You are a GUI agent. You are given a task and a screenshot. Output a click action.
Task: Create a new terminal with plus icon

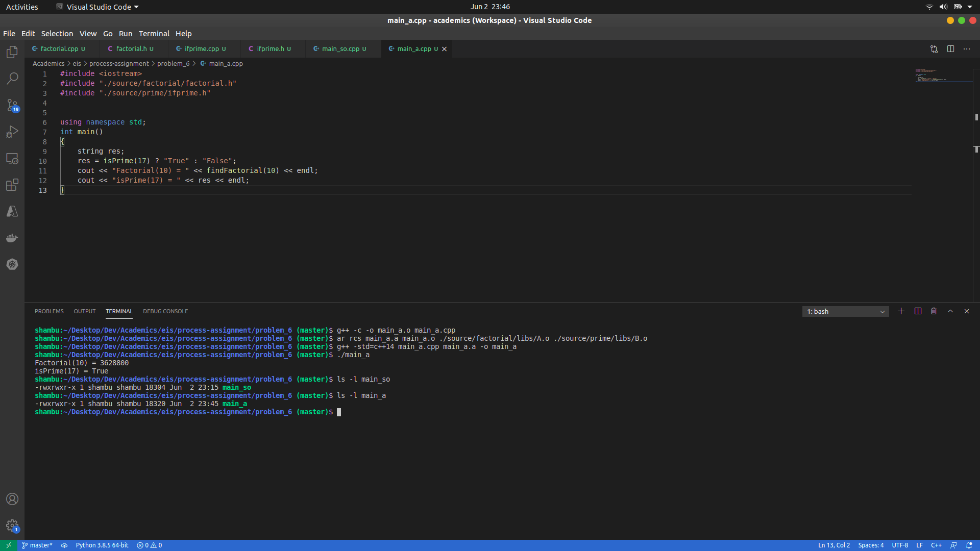coord(901,311)
